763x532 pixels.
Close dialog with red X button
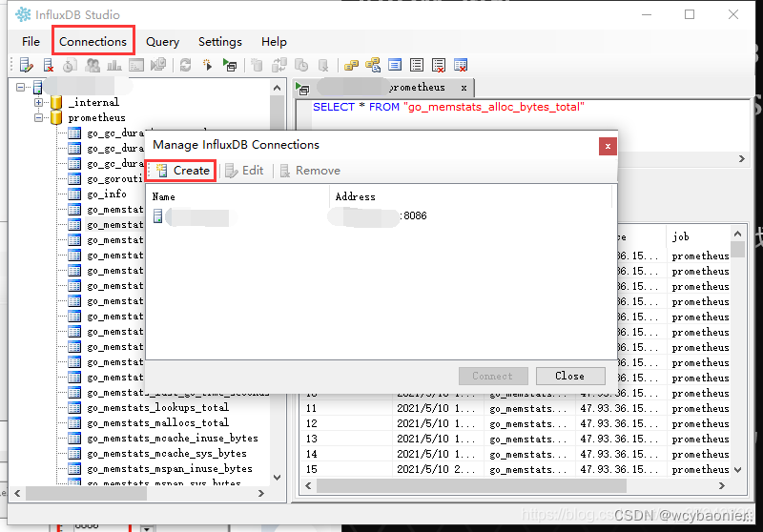[608, 146]
